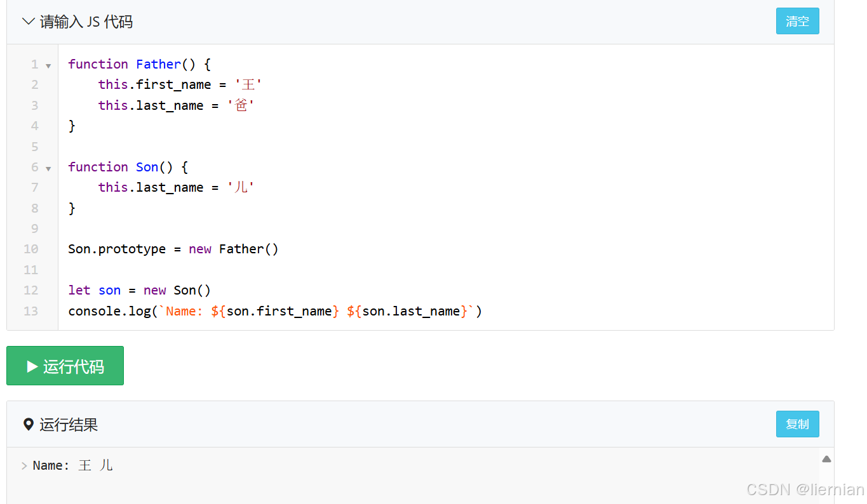Click the 请输入 JS 代码 panel title
The image size is (867, 504).
tap(86, 22)
